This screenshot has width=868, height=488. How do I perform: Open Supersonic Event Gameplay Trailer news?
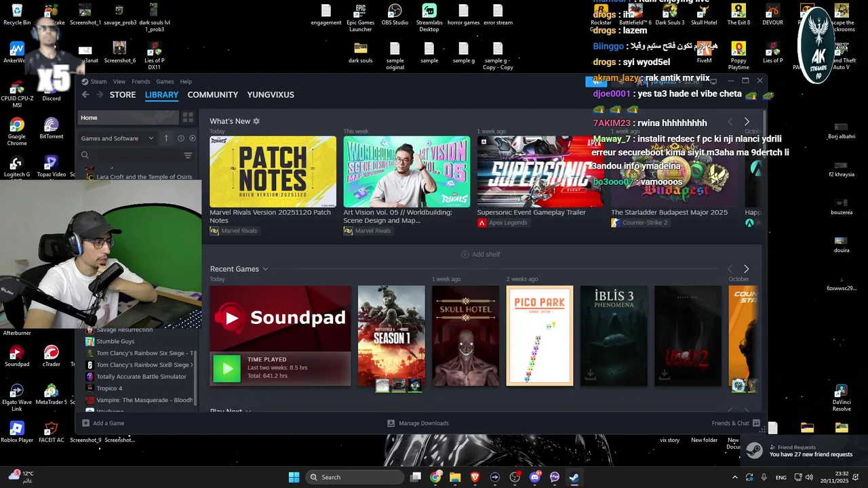point(540,171)
